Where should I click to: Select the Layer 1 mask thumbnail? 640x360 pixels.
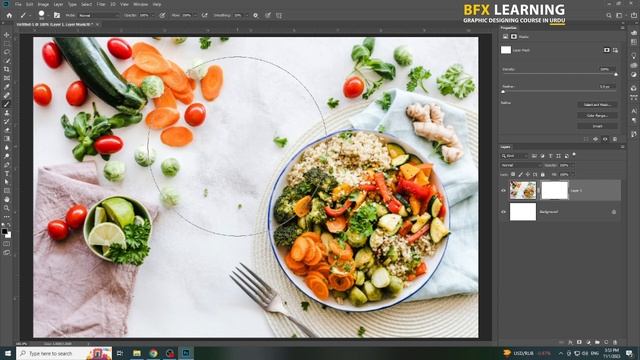[554, 190]
